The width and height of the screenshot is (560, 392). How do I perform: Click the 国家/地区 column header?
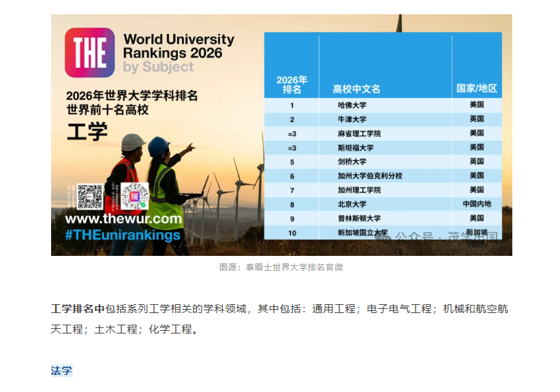point(476,89)
